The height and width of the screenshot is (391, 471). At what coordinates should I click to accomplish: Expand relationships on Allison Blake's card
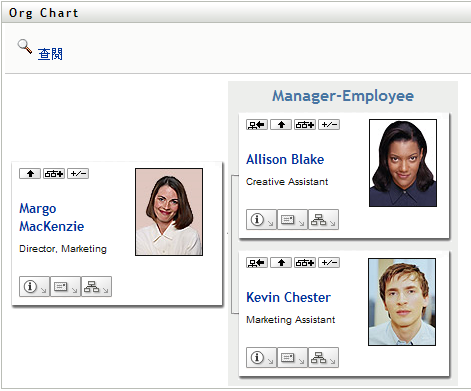[305, 125]
